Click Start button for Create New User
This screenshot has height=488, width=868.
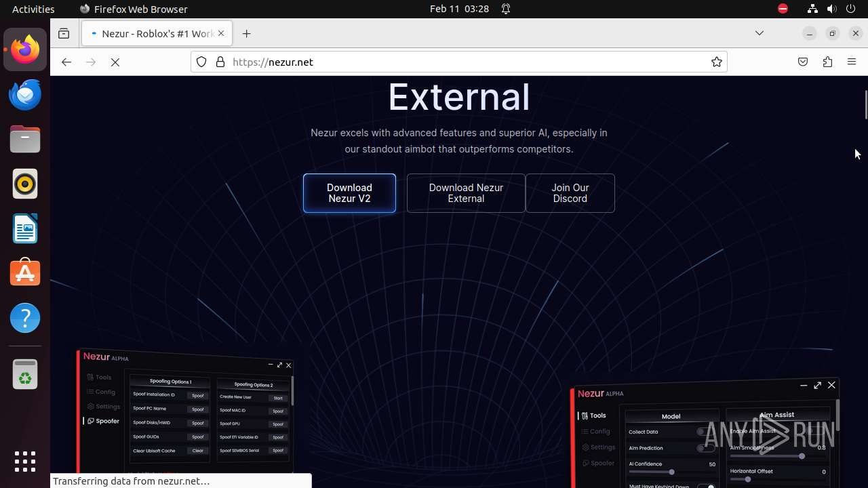[x=278, y=398]
